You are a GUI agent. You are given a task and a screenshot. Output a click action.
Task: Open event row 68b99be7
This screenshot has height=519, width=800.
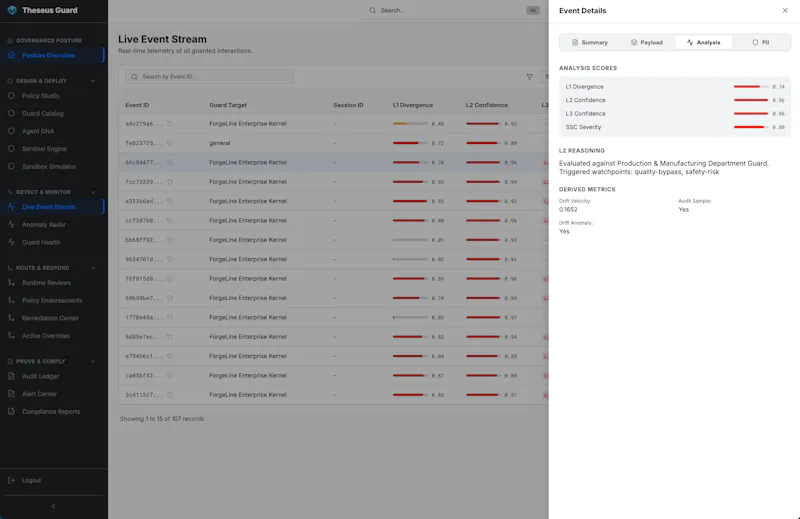coord(334,298)
